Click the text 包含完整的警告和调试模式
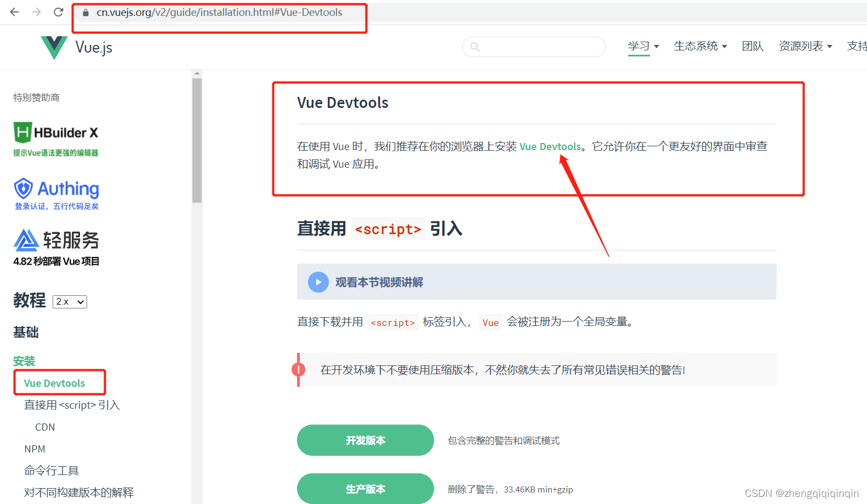Screen dimensions: 867x504 [504, 440]
